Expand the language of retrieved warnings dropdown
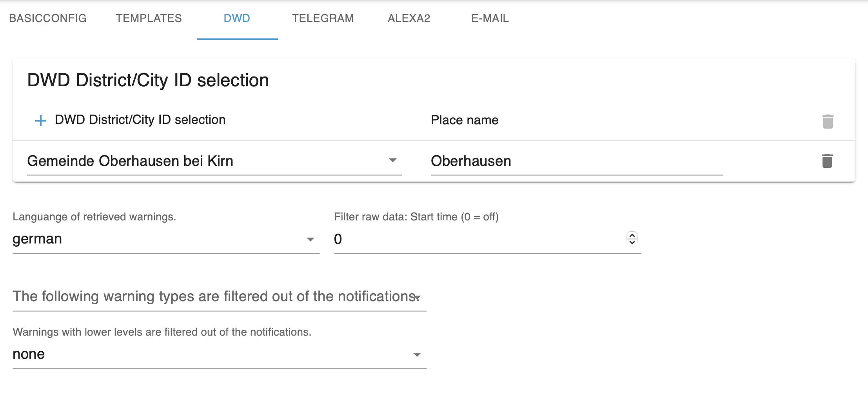The height and width of the screenshot is (396, 868). click(x=166, y=239)
